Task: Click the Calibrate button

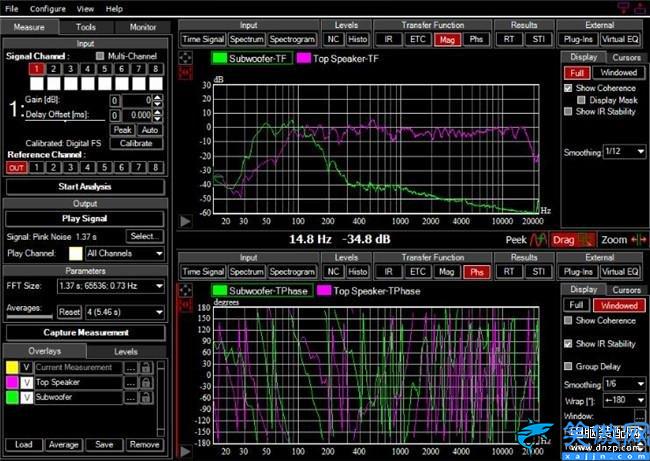Action: 136,143
